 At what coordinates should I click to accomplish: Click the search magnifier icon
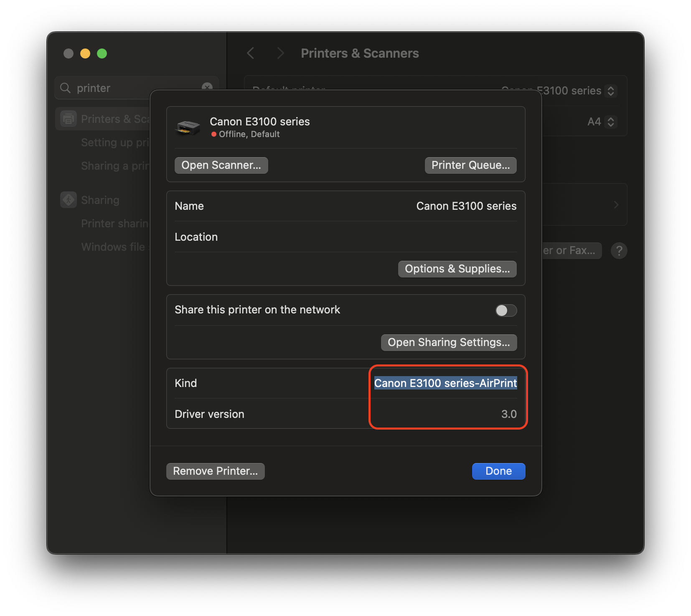[x=66, y=88]
